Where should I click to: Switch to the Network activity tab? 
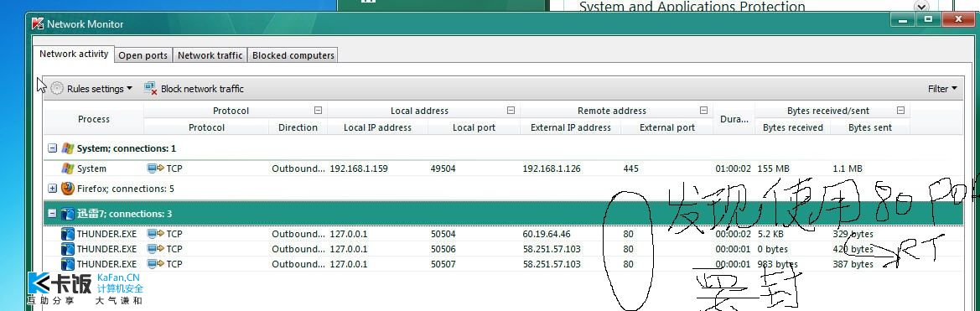coord(74,54)
